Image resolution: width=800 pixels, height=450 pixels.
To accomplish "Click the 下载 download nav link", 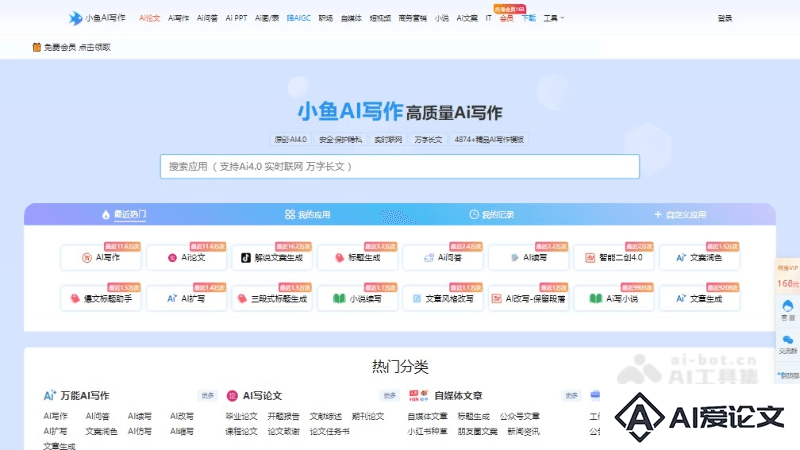I will [529, 18].
